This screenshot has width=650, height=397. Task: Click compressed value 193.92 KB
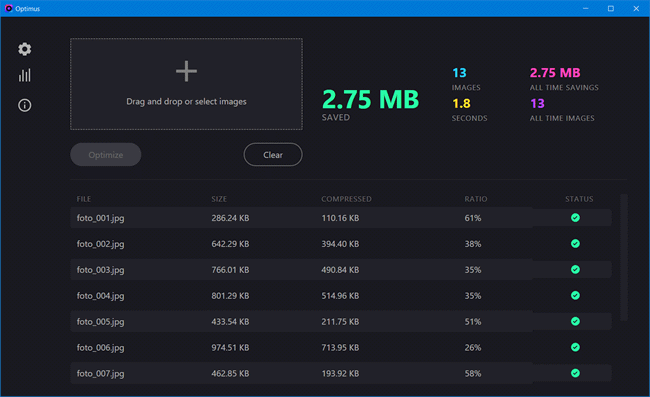[x=340, y=373]
